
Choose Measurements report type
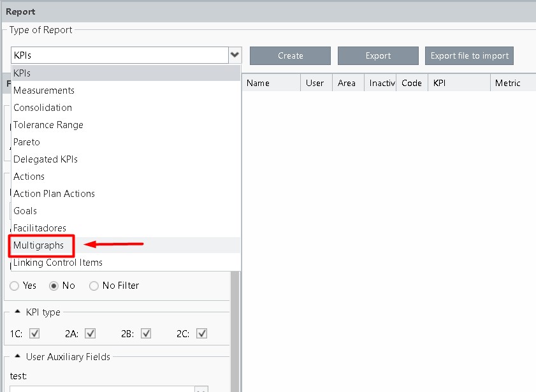coord(44,91)
